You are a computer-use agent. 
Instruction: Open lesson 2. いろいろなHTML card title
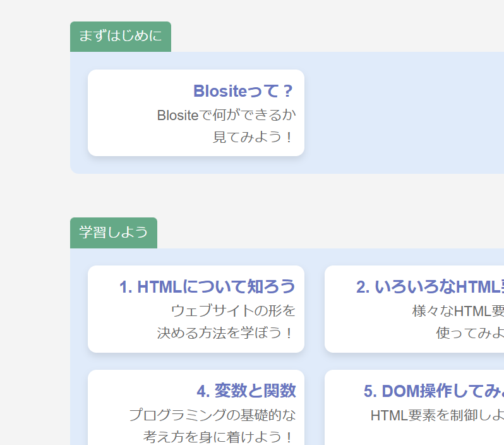429,287
